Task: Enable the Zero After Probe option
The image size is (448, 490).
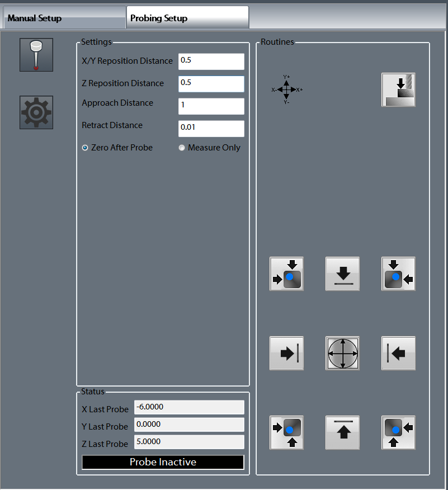Action: [x=84, y=148]
